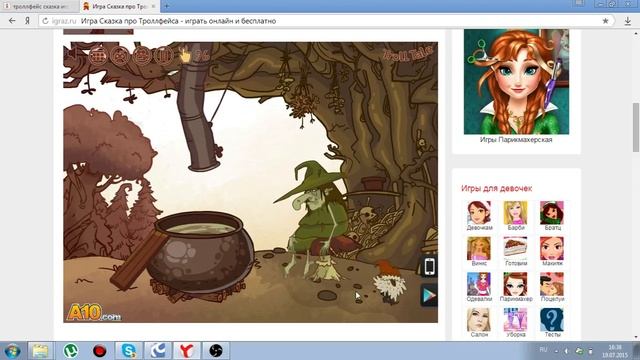
Task: Click the sad face restart game icon
Action: pyautogui.click(x=120, y=55)
